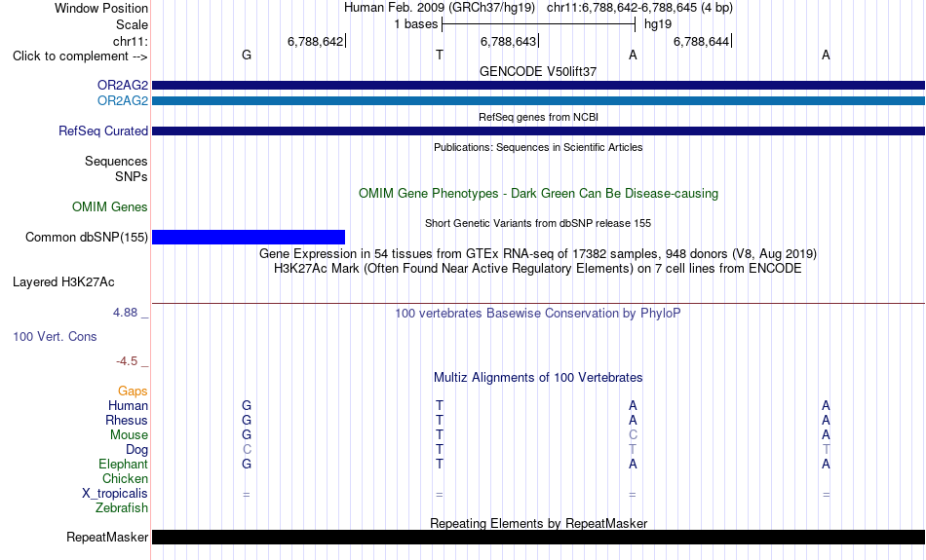
Task: Click the 'Click to complement -->' label
Action: (x=80, y=56)
